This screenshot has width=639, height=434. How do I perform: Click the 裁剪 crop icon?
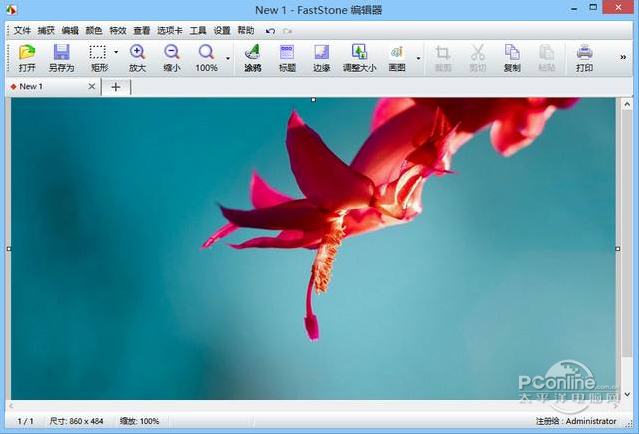443,58
